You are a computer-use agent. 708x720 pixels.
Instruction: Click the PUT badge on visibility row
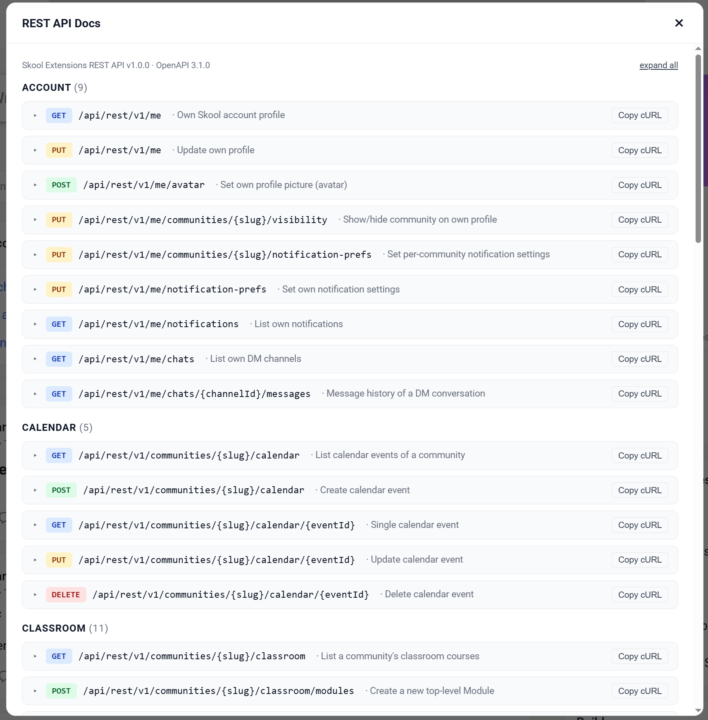(59, 220)
